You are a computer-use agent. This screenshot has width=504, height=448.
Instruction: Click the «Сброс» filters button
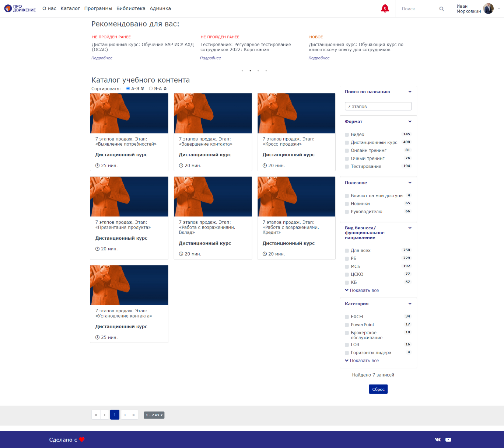[x=378, y=389]
